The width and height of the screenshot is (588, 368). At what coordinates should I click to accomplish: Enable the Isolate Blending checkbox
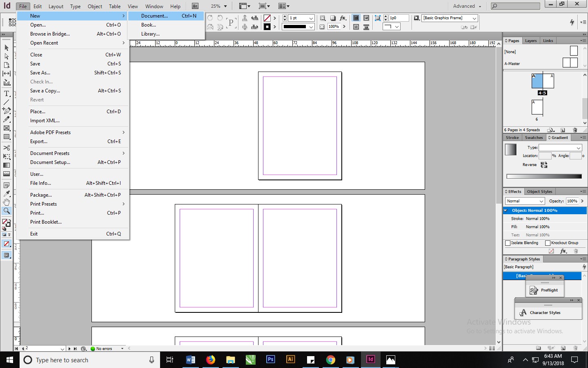pos(507,243)
